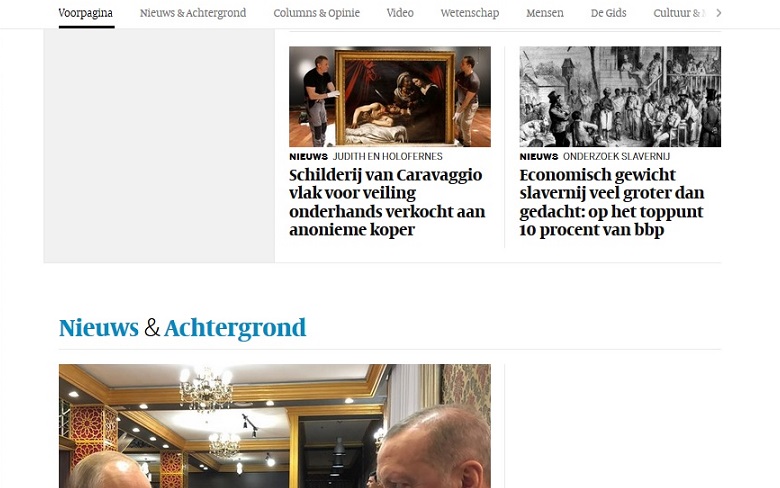
Task: Select the Wetenschap tab
Action: point(470,13)
